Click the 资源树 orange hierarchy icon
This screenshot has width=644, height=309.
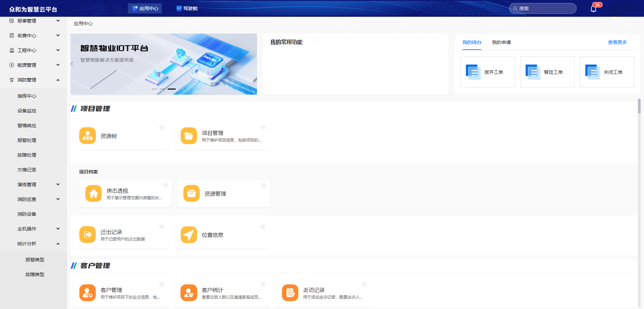click(88, 136)
